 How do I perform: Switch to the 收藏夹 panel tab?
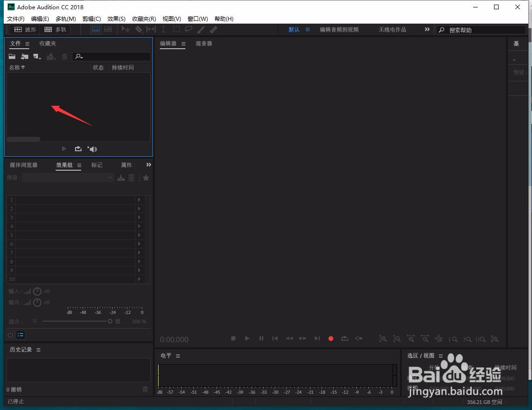(x=47, y=44)
